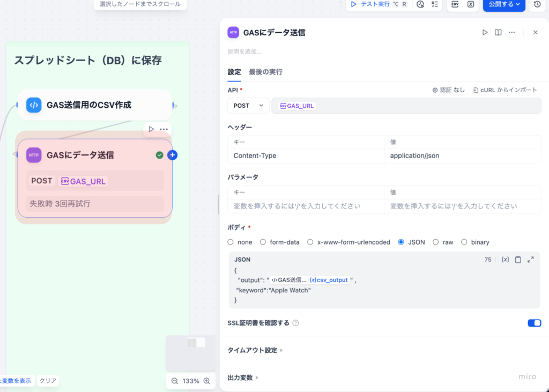Open the 公開する dropdown button
The height and width of the screenshot is (392, 549).
pyautogui.click(x=504, y=4)
